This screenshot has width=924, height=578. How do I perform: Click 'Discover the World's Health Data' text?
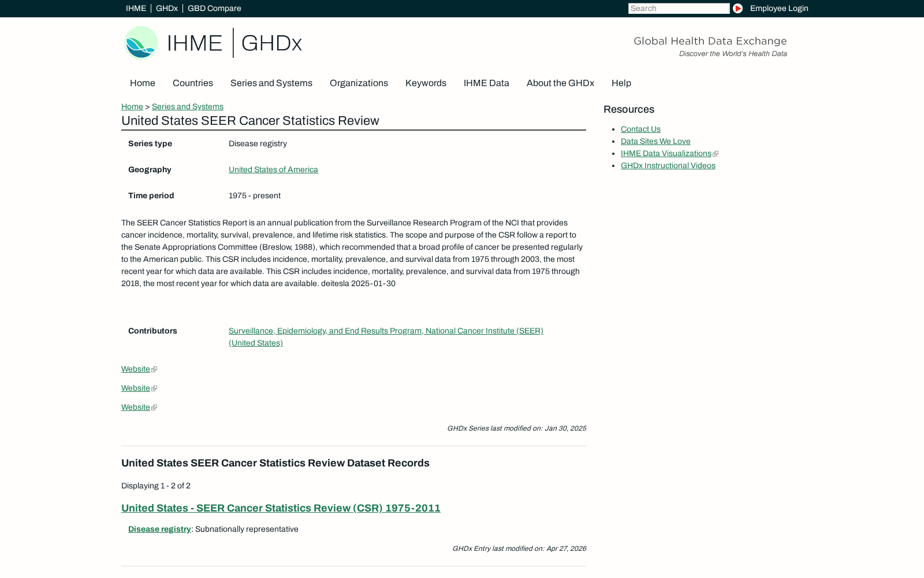pos(733,54)
